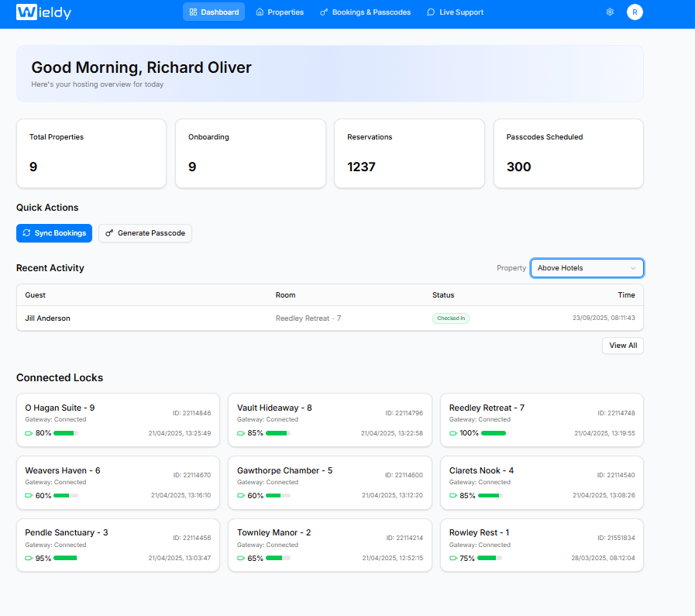Click battery icon on Rowley Rest lock

454,558
